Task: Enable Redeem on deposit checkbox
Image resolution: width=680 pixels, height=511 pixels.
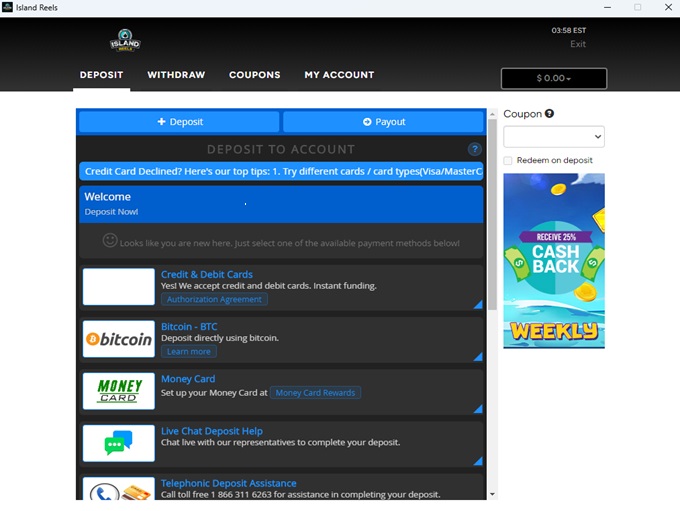Action: tap(508, 160)
